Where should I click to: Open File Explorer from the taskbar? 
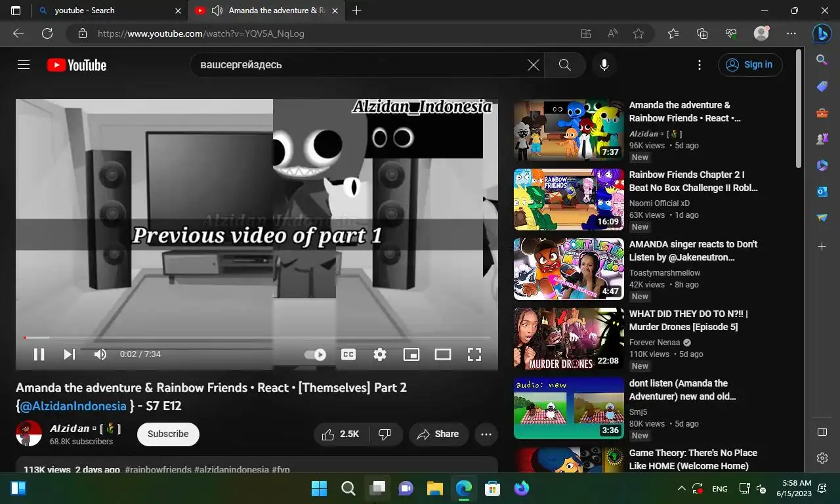434,488
